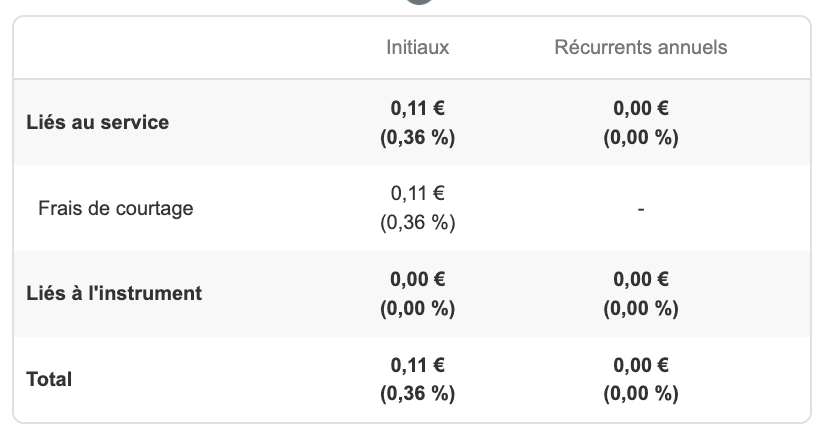Select recurring percentage for Liés au service
The width and height of the screenshot is (828, 446).
640,138
